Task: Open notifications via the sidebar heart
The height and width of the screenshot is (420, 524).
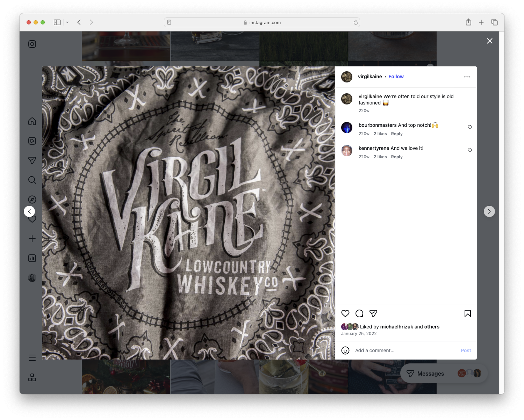Action: (x=32, y=219)
